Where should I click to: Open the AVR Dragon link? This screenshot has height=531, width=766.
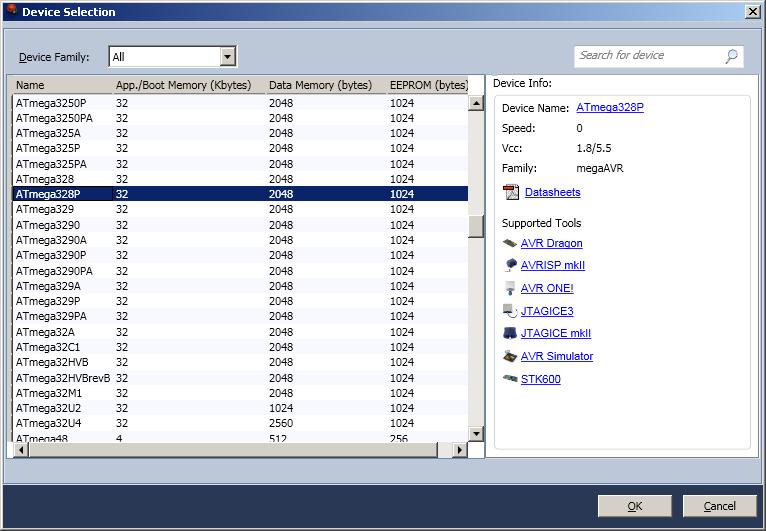[552, 243]
